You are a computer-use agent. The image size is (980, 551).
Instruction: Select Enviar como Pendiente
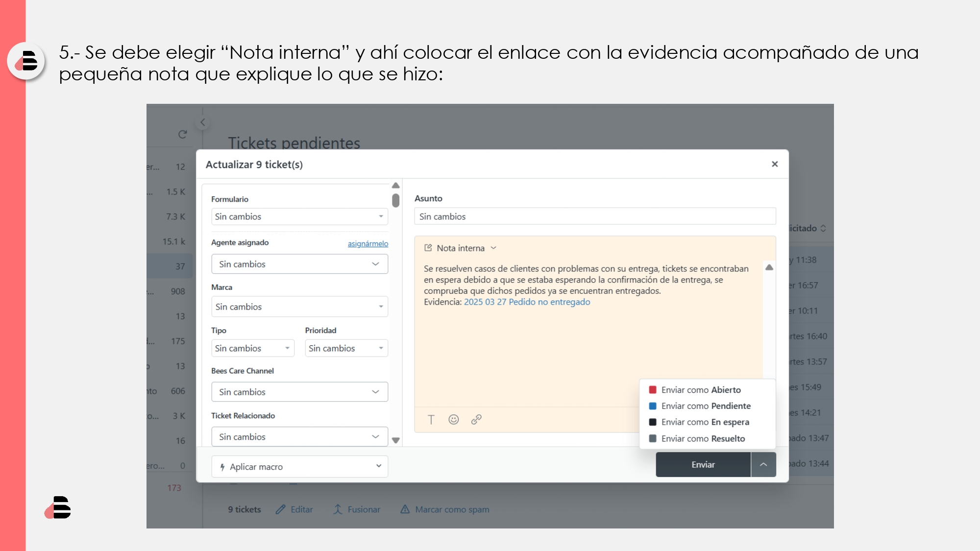click(708, 406)
